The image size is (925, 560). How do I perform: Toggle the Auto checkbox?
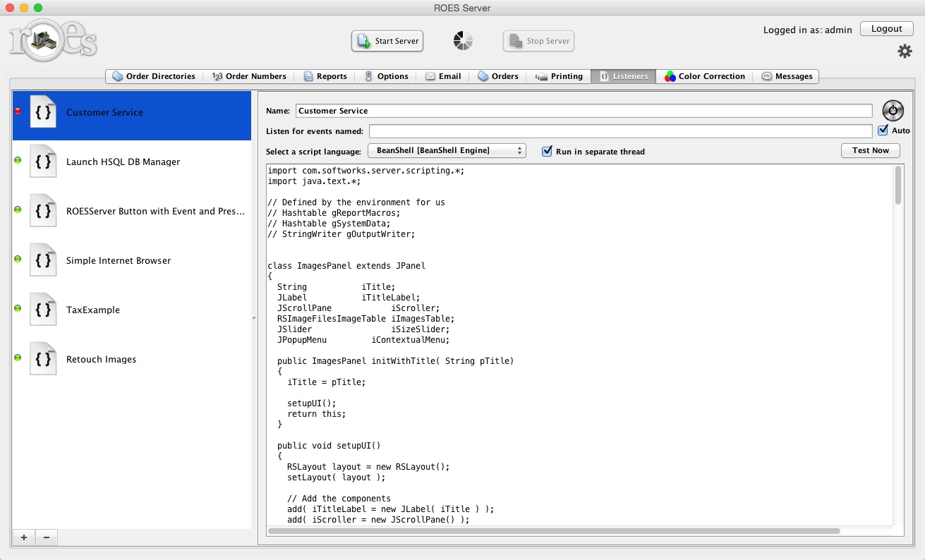883,130
